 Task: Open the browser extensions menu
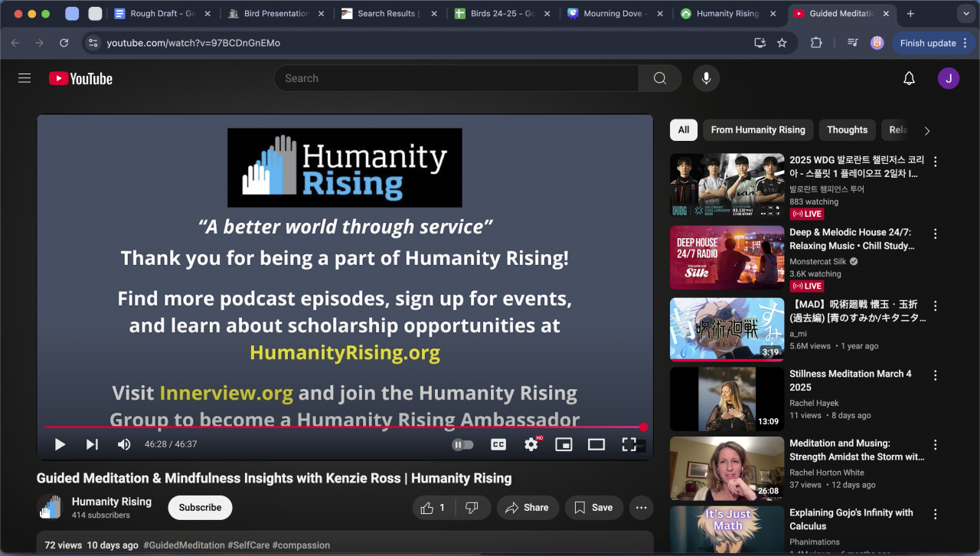coord(816,43)
